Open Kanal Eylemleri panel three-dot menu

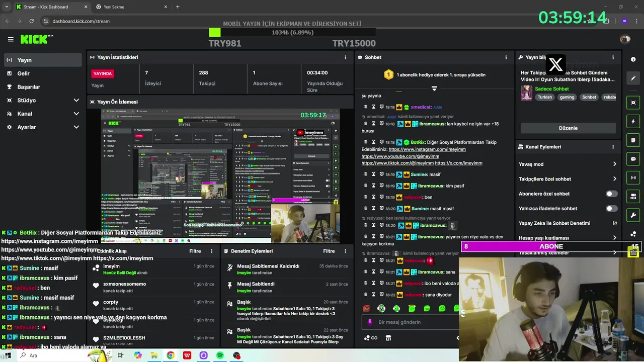tap(613, 147)
